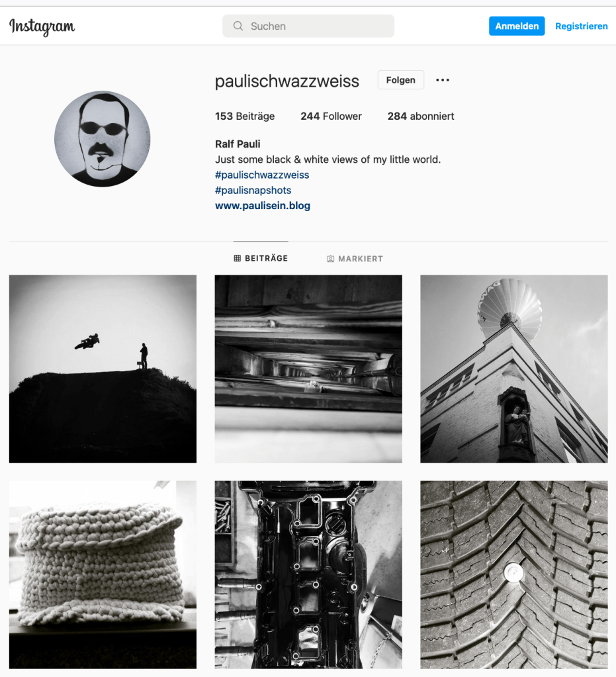Open the paulischwazzweiss profile picture
The width and height of the screenshot is (616, 677).
point(103,138)
